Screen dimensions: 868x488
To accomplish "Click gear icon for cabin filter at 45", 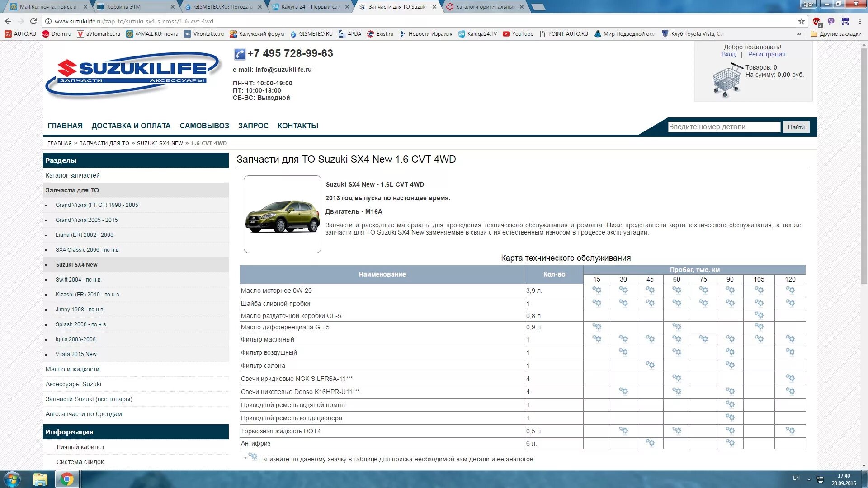I will 650,365.
